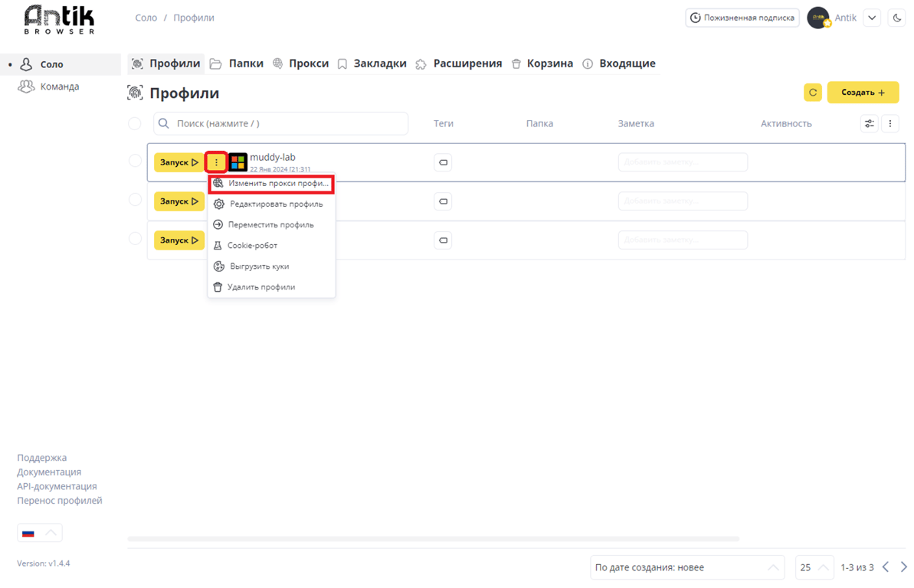Click the search magnifier icon

click(x=164, y=123)
